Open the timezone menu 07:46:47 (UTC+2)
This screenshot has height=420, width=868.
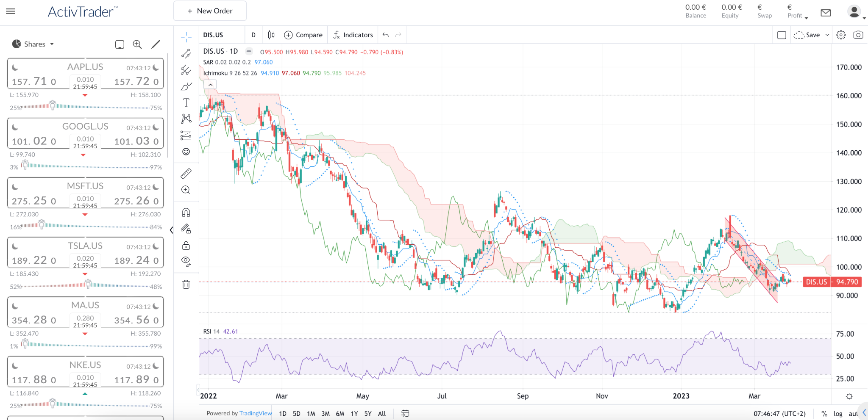779,414
